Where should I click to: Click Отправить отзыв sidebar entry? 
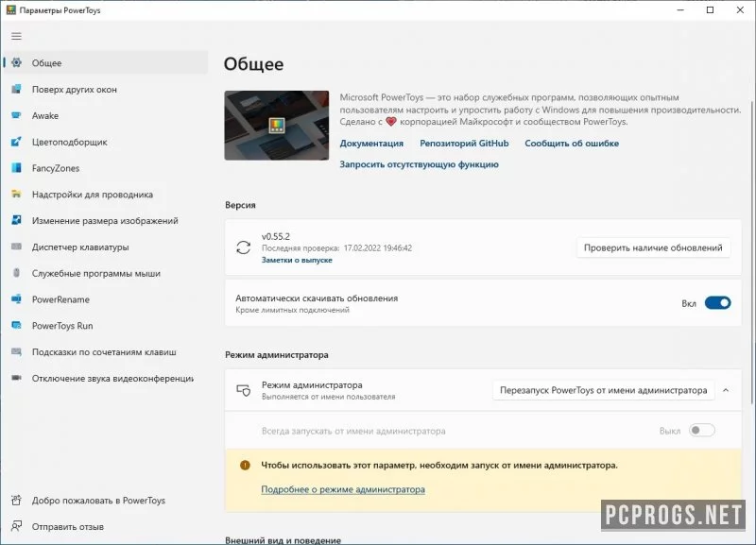105,527
